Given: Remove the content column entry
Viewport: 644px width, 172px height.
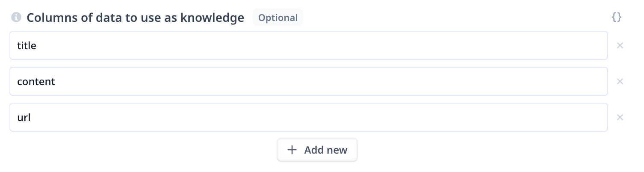Looking at the screenshot, I should (620, 81).
